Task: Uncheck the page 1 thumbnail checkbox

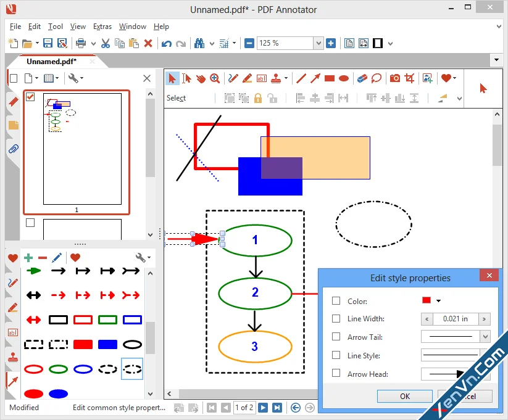Action: (x=30, y=96)
